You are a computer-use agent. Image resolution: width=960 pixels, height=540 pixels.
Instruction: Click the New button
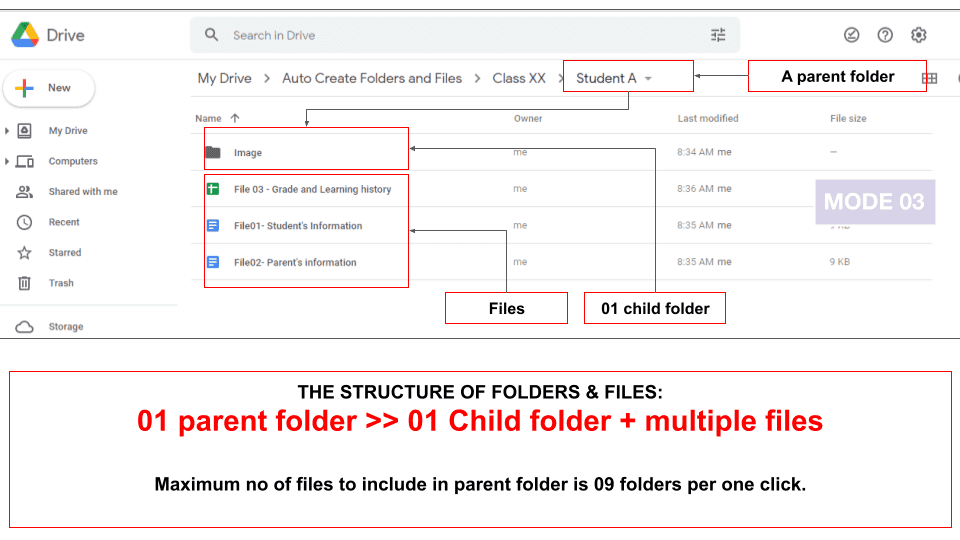pyautogui.click(x=49, y=88)
